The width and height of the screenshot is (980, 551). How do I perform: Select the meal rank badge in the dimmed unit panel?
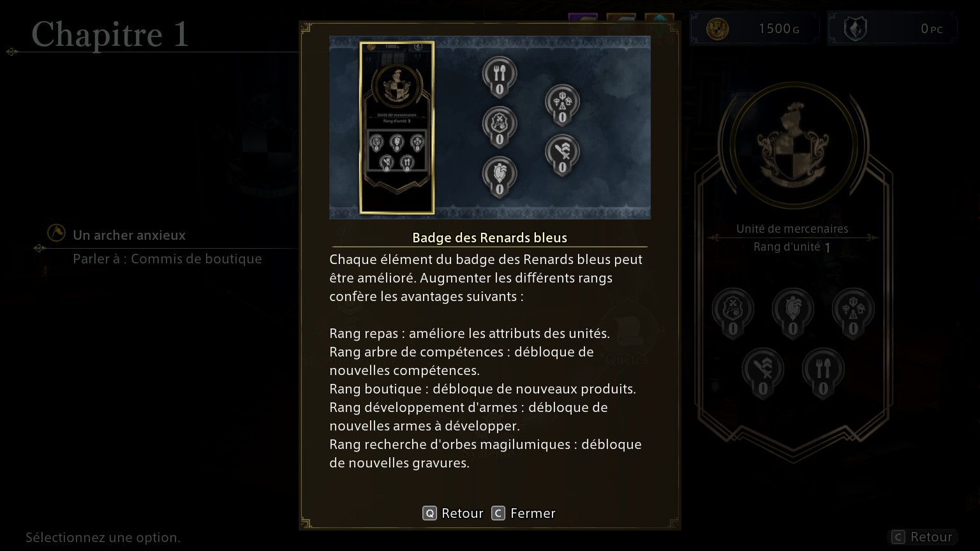823,374
